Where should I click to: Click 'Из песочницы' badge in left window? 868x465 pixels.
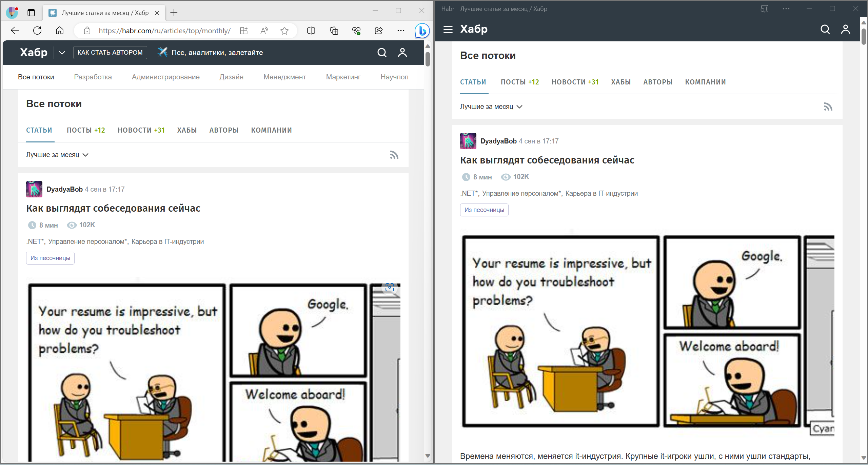50,258
